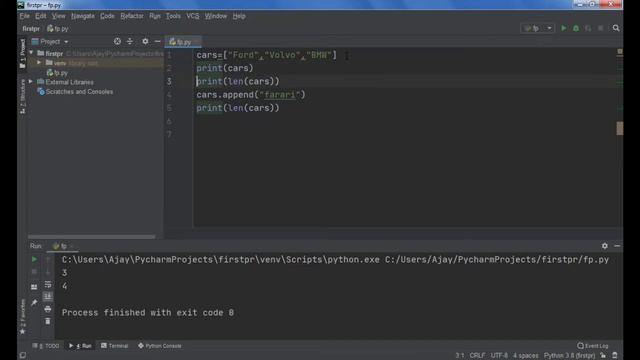Viewport: 640px width, 360px height.
Task: Open the View menu
Action: 58,16
